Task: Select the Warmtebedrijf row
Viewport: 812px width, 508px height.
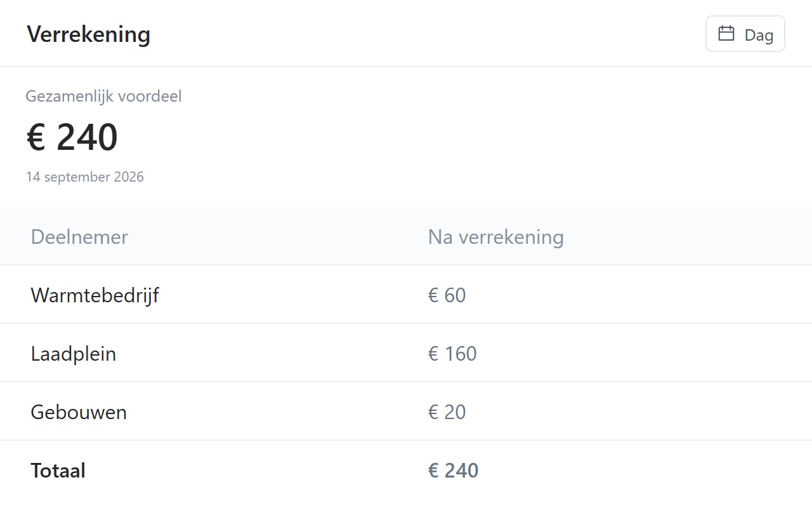Action: click(x=406, y=295)
